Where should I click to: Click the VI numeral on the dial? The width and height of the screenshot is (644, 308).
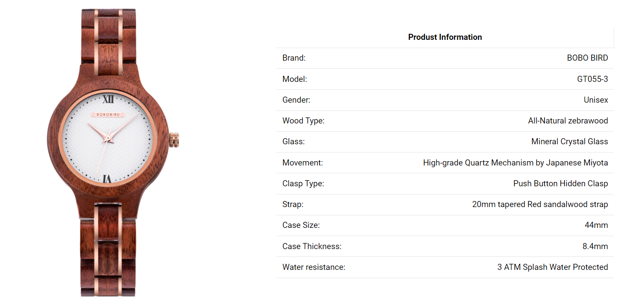click(107, 178)
